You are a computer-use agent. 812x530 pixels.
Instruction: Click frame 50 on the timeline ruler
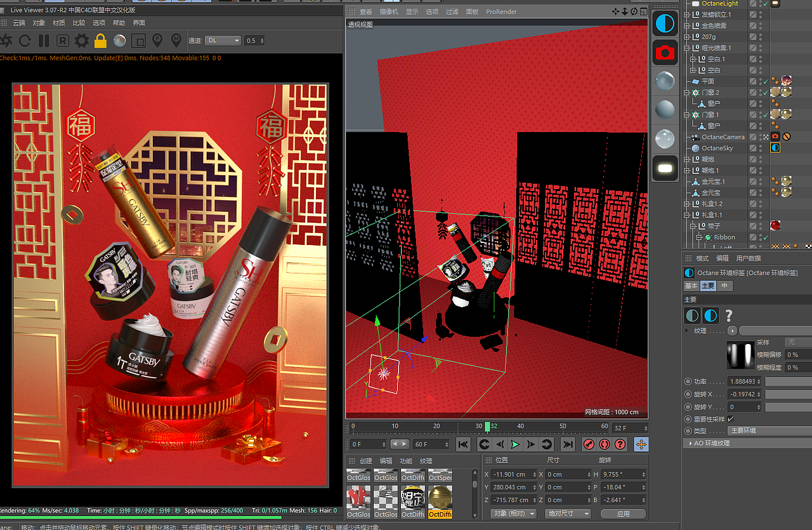tap(562, 427)
